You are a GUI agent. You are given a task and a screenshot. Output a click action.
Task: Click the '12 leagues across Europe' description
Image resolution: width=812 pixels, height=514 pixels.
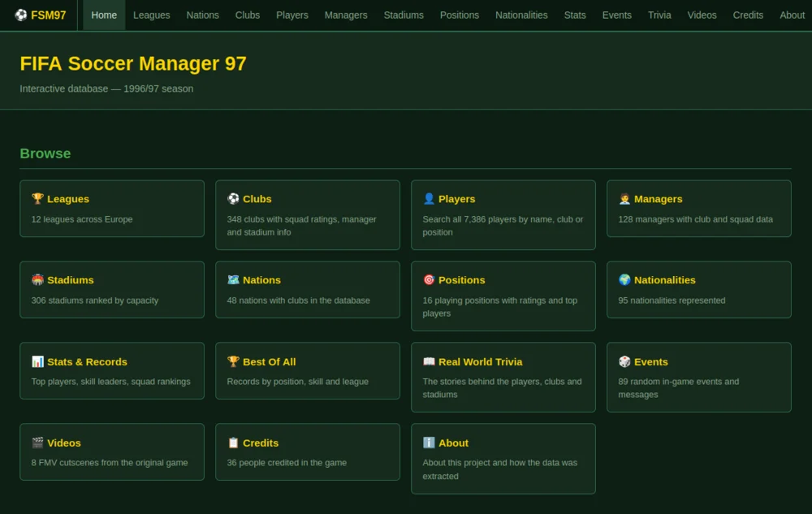[x=82, y=219]
